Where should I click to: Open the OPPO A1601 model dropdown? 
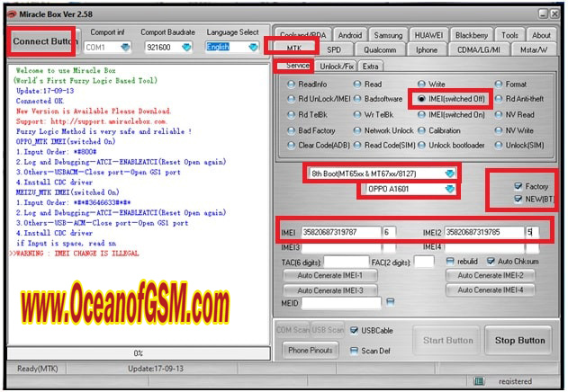409,189
